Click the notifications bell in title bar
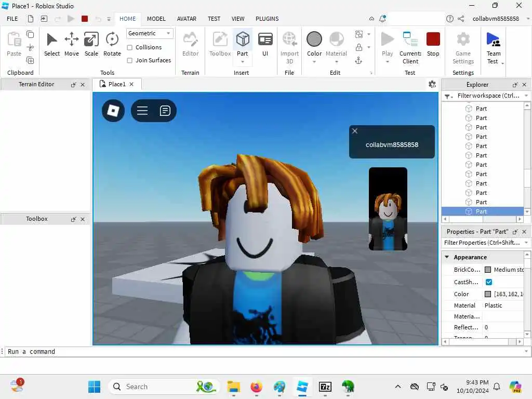 pos(382,19)
